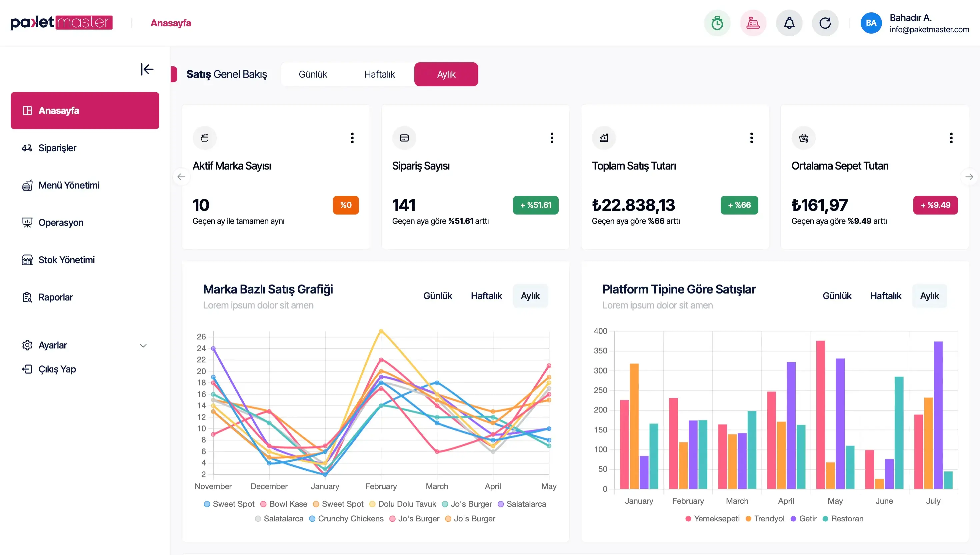Image resolution: width=980 pixels, height=555 pixels.
Task: Click Çıkış Yap to log out
Action: [57, 369]
